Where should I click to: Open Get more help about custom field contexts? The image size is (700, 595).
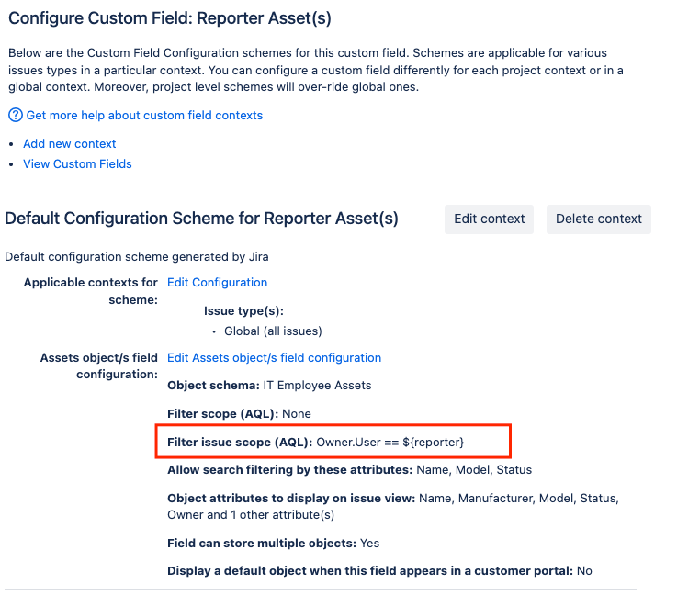pyautogui.click(x=144, y=115)
